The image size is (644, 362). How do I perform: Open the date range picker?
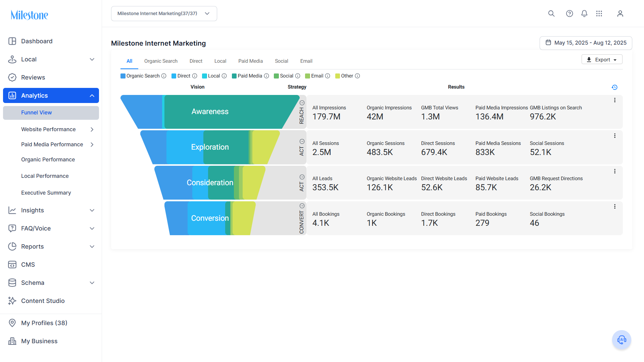[x=586, y=43]
